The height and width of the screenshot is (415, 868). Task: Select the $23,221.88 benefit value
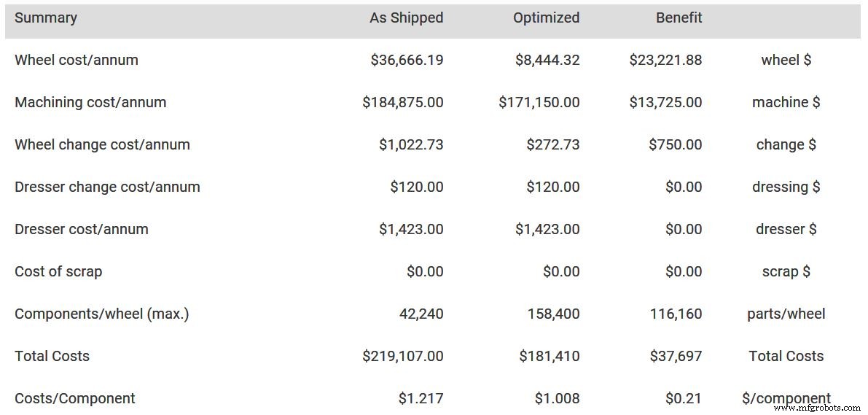coord(665,61)
